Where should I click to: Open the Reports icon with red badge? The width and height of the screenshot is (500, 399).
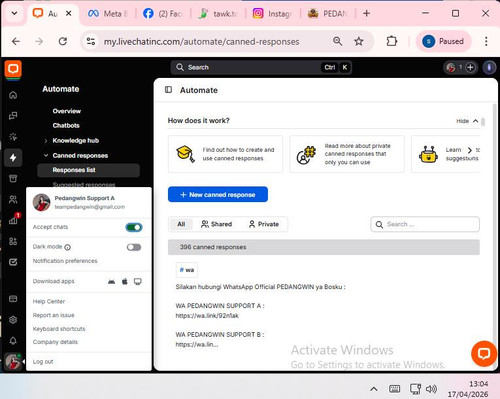[13, 220]
